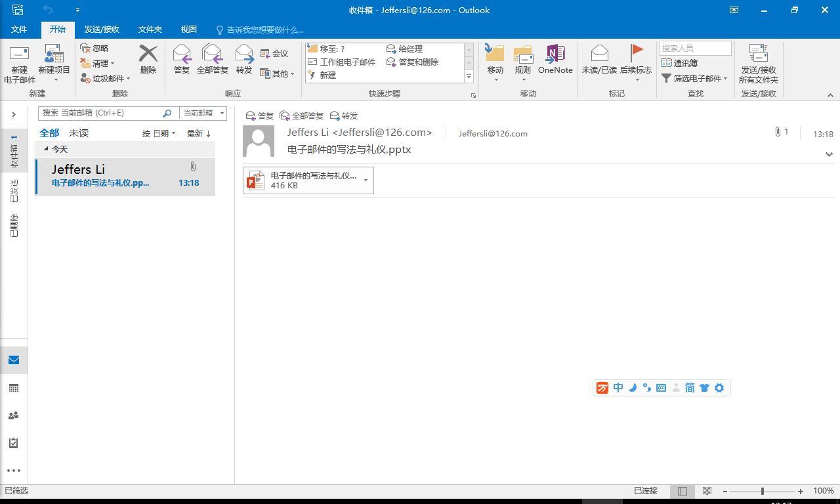Screen dimensions: 840x504
Task: Switch to Reading view in the status bar
Action: [x=707, y=491]
